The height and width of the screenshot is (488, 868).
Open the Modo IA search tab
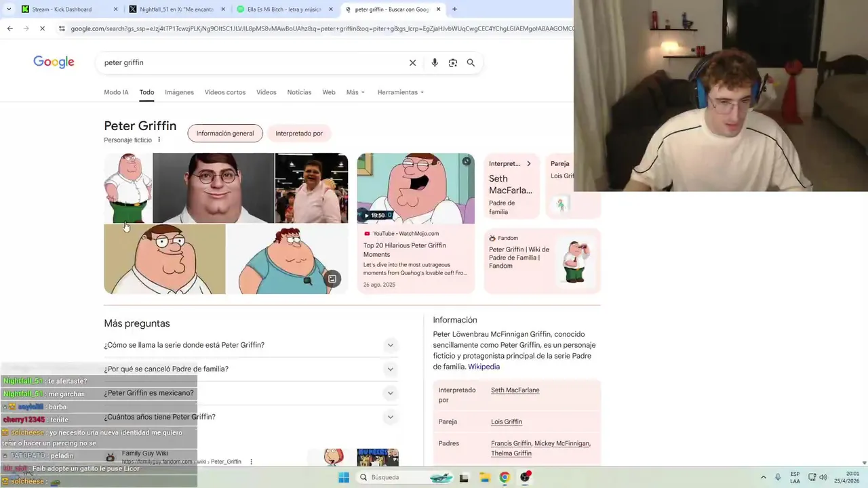(x=116, y=92)
